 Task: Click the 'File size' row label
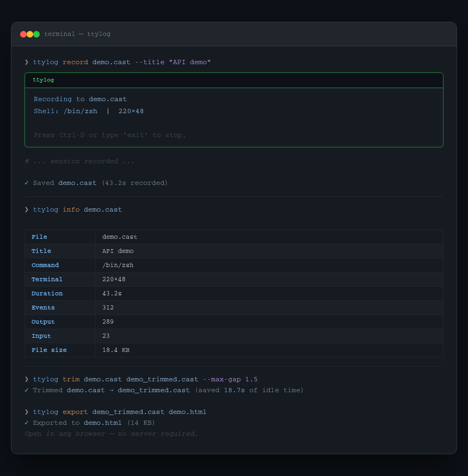tap(49, 350)
